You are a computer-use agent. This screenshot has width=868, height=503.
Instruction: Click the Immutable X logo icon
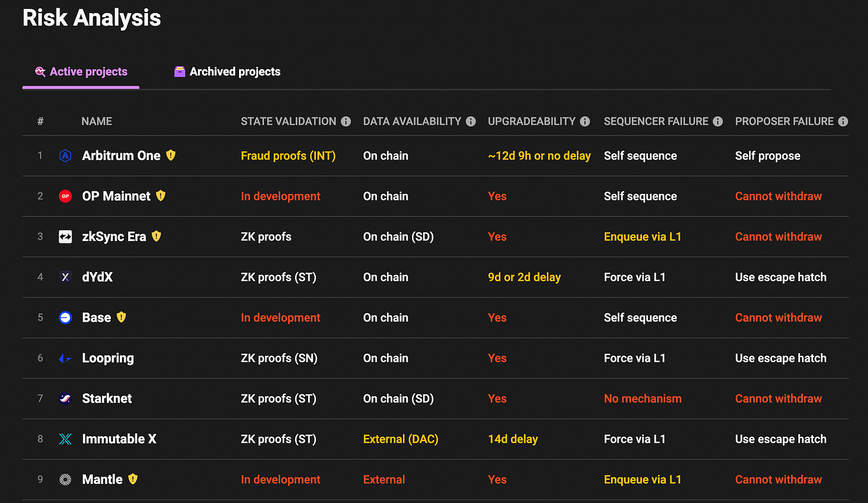pyautogui.click(x=66, y=439)
